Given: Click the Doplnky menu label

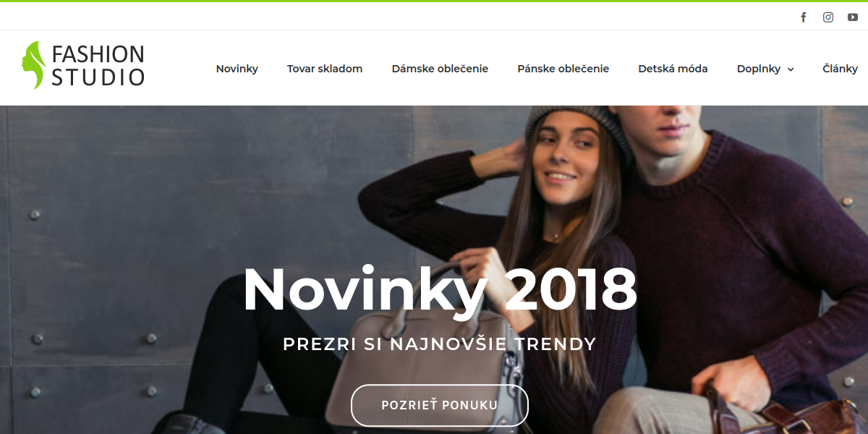Looking at the screenshot, I should pos(759,69).
